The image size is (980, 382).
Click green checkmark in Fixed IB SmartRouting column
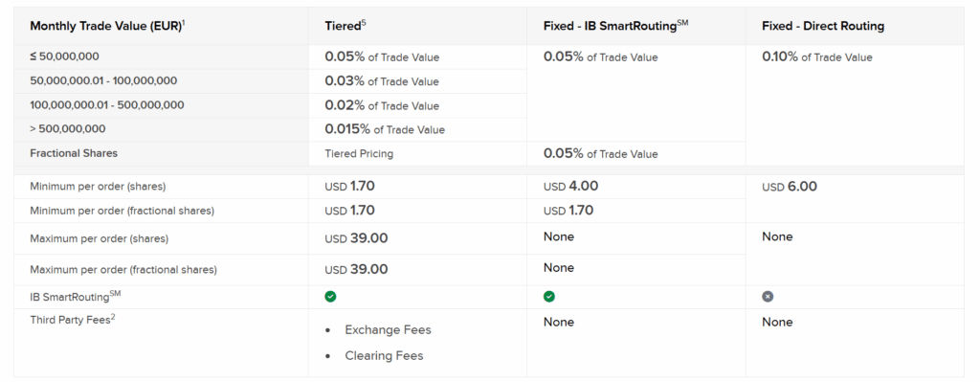548,297
